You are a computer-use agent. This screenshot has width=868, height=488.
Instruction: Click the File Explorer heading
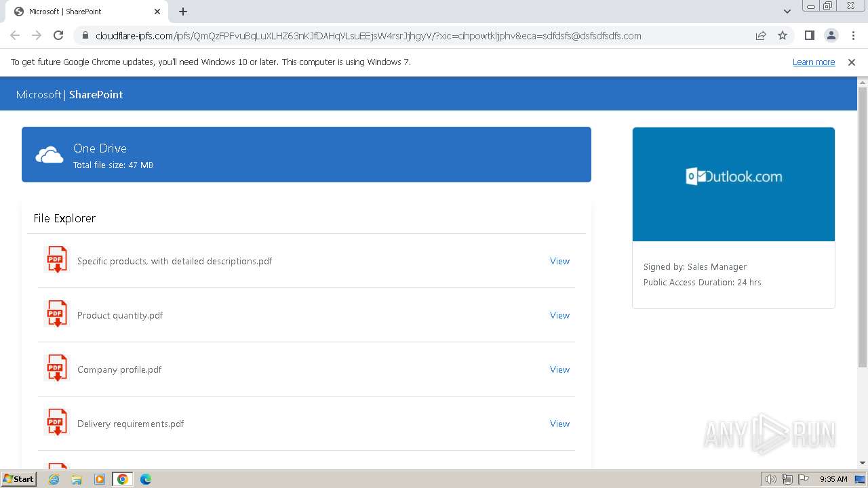[64, 218]
